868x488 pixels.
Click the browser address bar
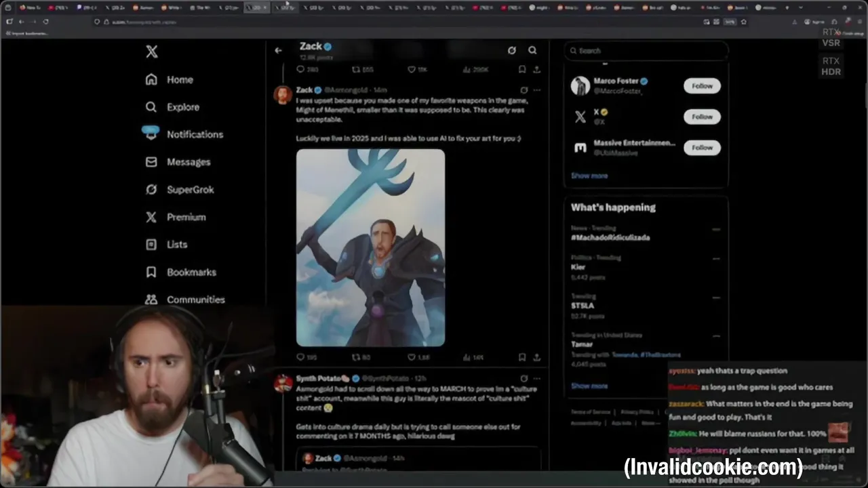pos(400,22)
